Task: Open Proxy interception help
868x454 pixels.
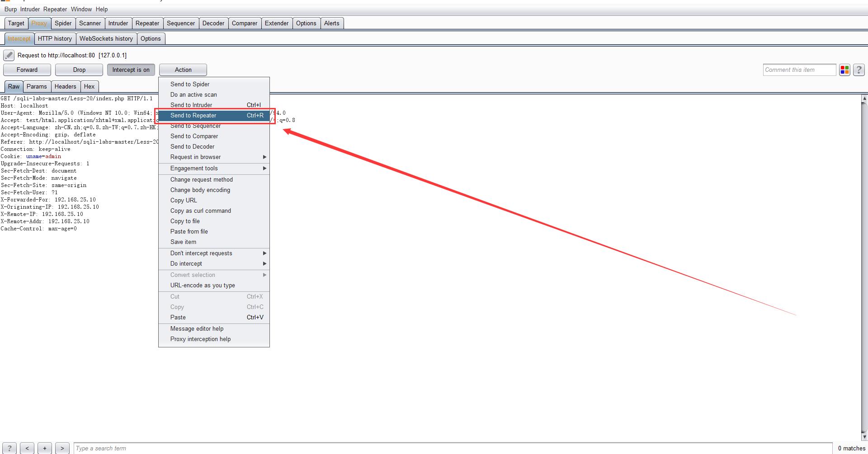Action: pyautogui.click(x=214, y=339)
